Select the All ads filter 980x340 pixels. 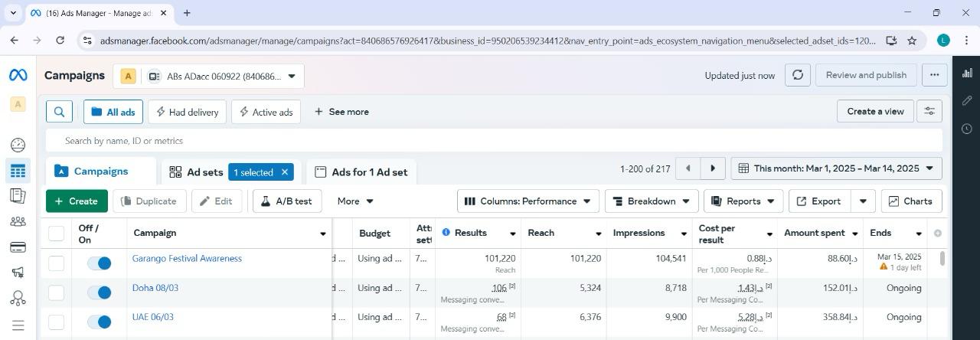click(x=113, y=112)
